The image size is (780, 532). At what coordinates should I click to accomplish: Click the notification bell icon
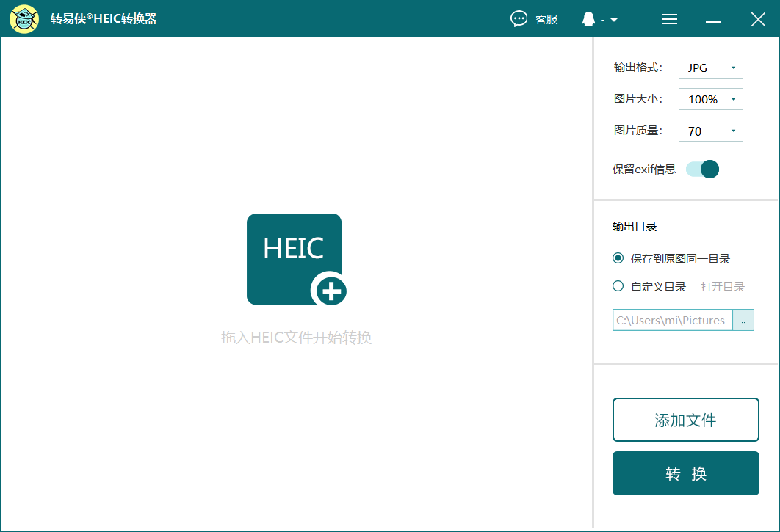pos(587,18)
